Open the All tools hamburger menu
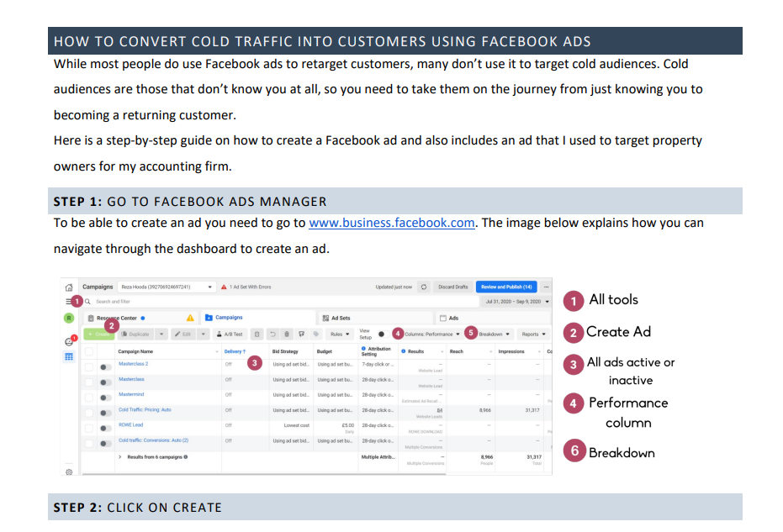Image resolution: width=783 pixels, height=532 pixels. 68,302
